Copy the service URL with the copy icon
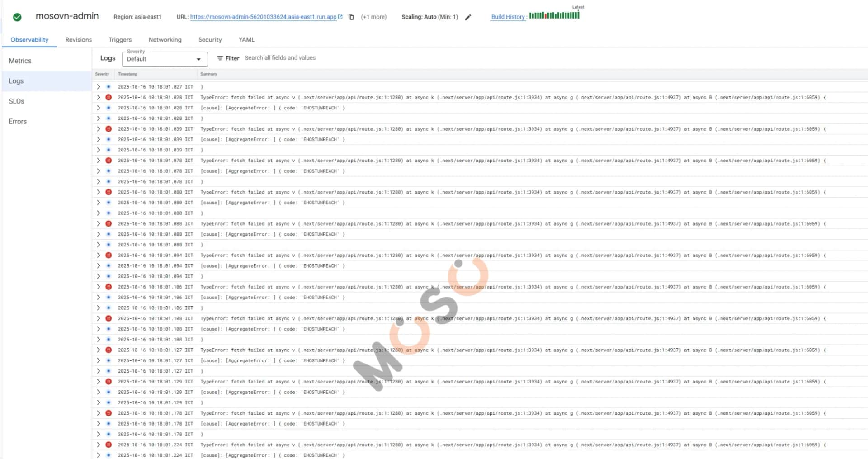 351,17
